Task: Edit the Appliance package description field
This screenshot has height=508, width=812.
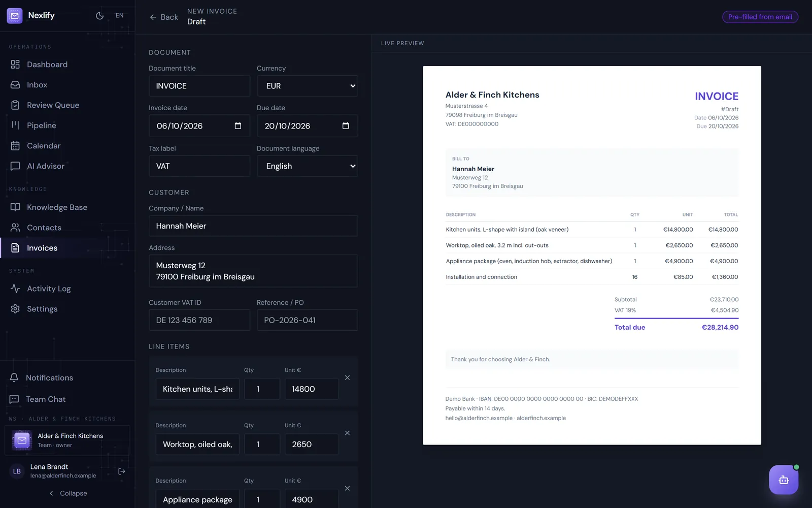Action: [197, 499]
